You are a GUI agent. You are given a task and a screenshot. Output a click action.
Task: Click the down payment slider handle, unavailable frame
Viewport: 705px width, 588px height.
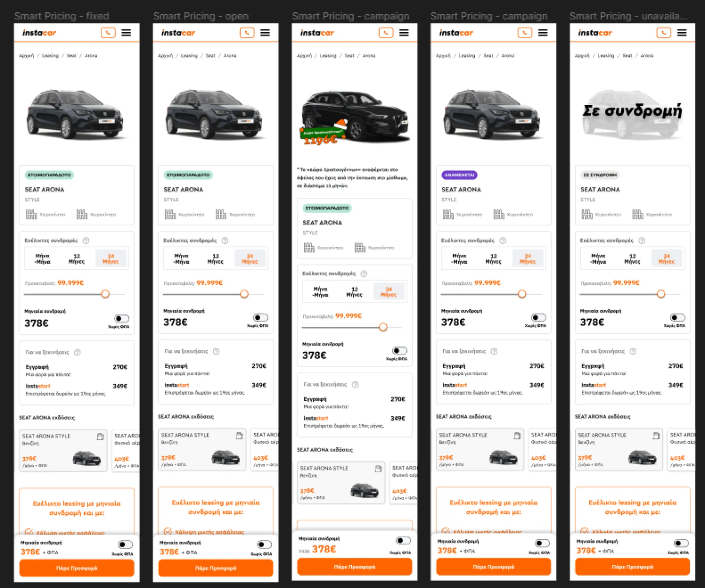click(x=661, y=294)
